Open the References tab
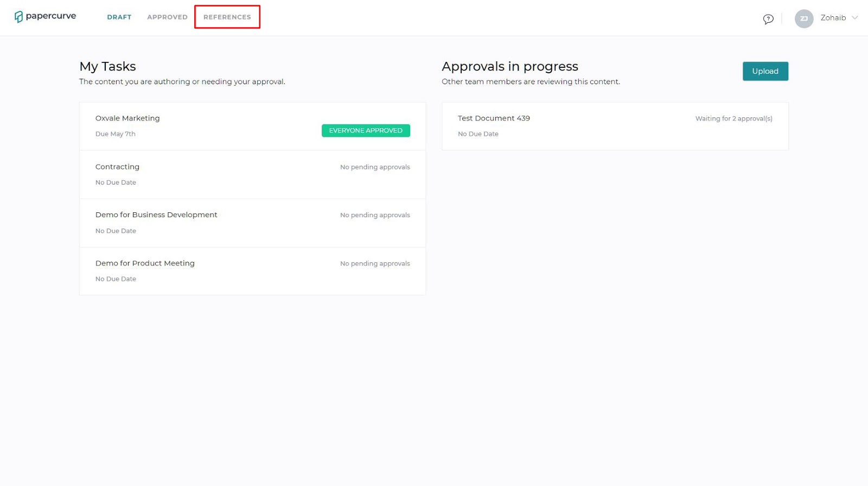 coord(227,17)
